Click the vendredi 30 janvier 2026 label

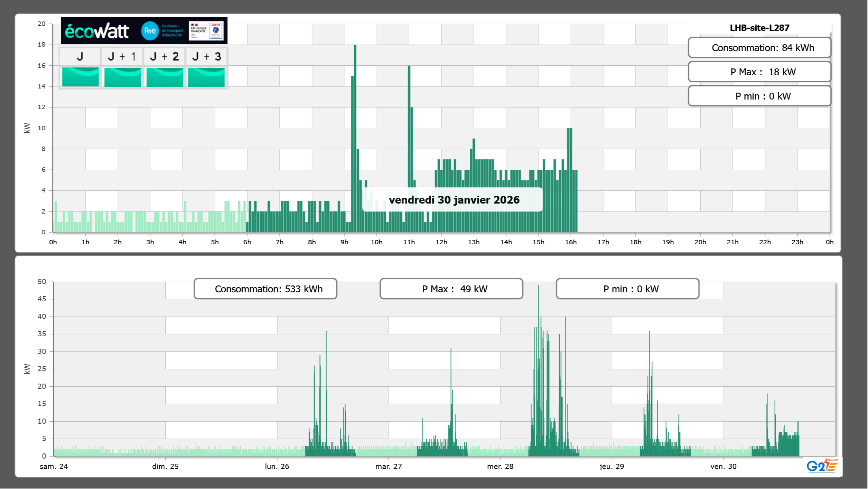point(454,200)
